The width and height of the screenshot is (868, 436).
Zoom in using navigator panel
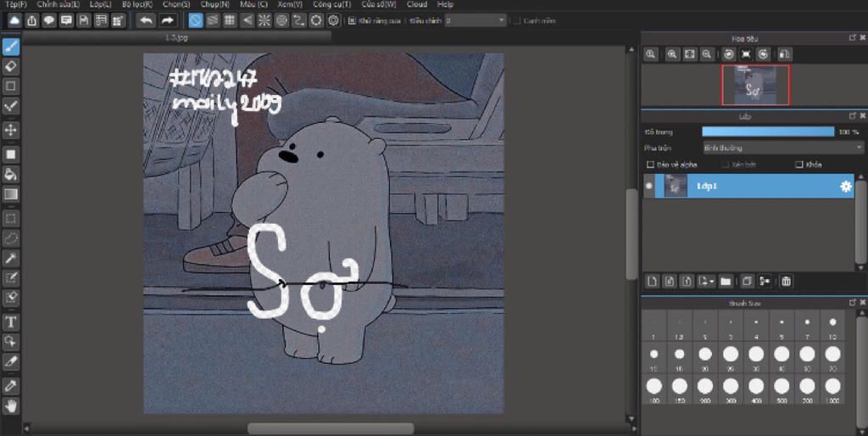point(672,53)
